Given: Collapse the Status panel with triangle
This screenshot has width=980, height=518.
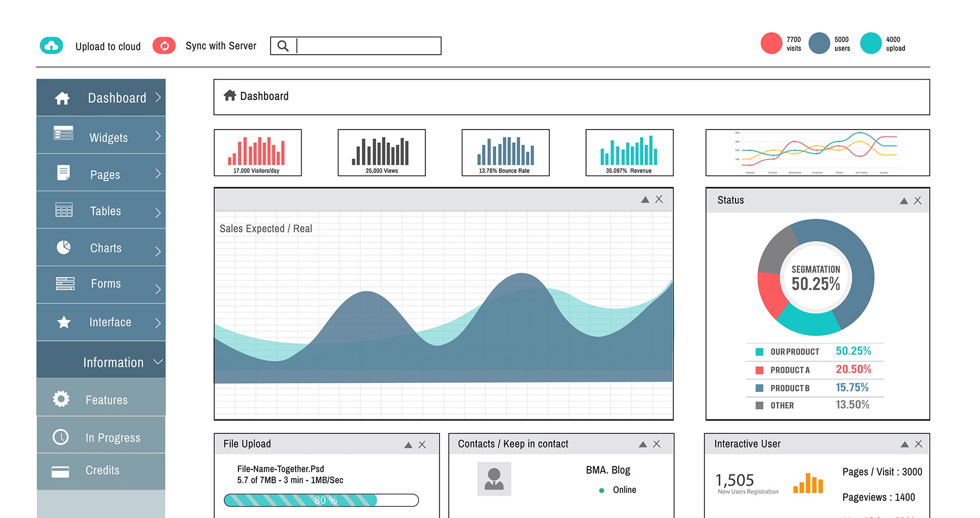Looking at the screenshot, I should coord(903,201).
